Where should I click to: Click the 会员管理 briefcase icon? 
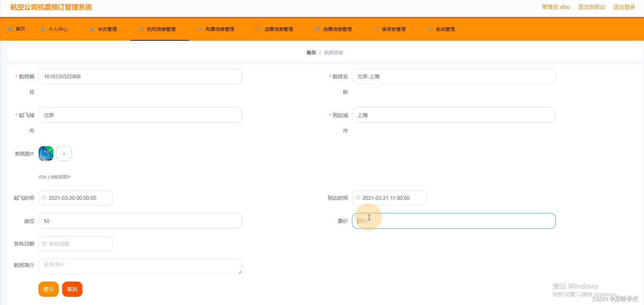(x=92, y=29)
